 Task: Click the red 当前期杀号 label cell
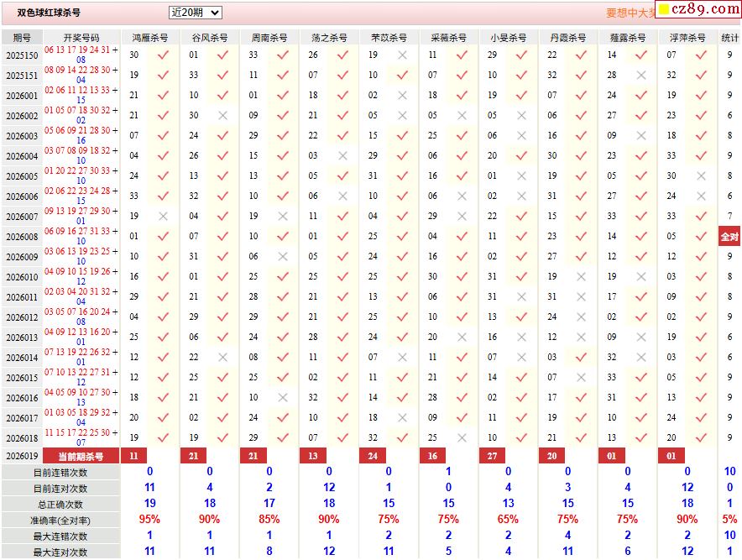tap(81, 456)
